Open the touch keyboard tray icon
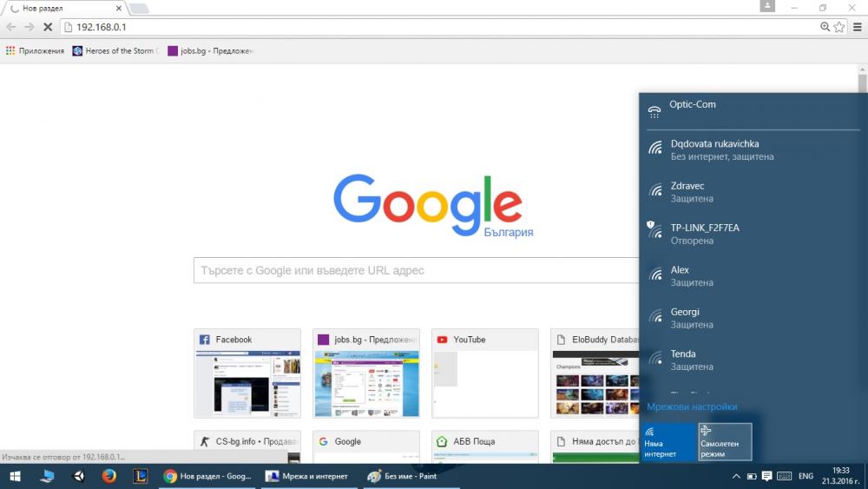Image resolution: width=868 pixels, height=489 pixels. [785, 476]
